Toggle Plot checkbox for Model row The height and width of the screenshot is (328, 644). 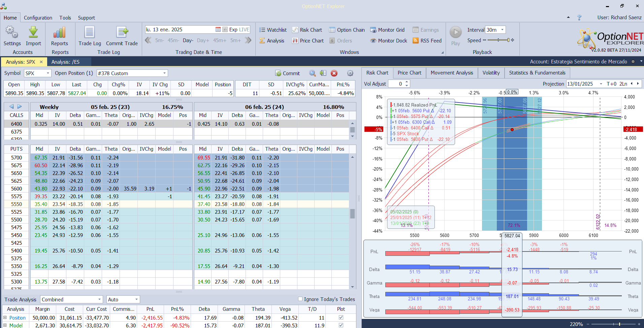click(341, 325)
